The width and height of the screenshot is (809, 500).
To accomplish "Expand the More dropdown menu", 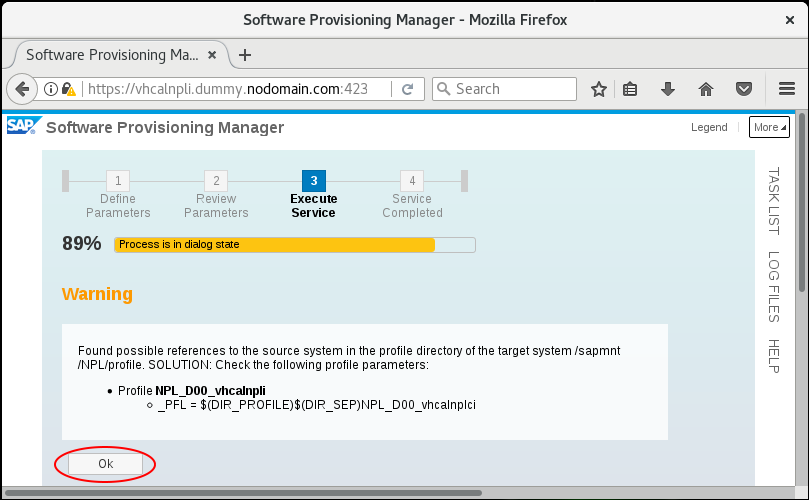I will click(769, 127).
